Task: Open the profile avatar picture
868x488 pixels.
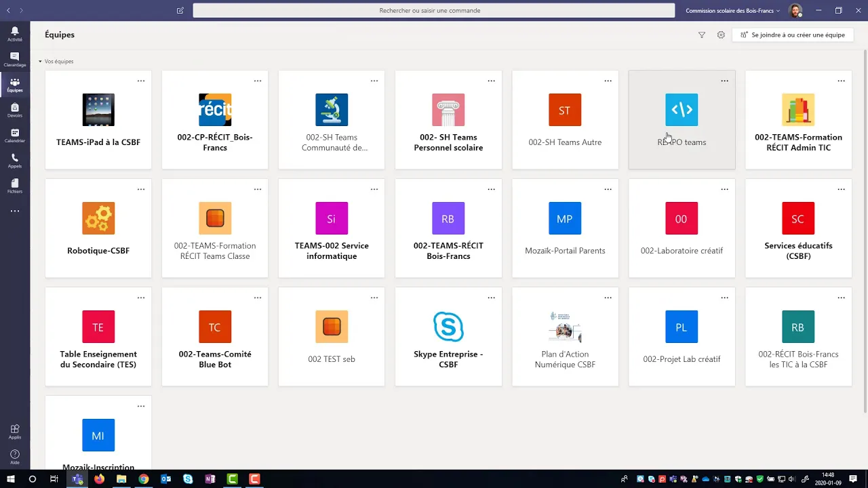Action: pos(796,10)
